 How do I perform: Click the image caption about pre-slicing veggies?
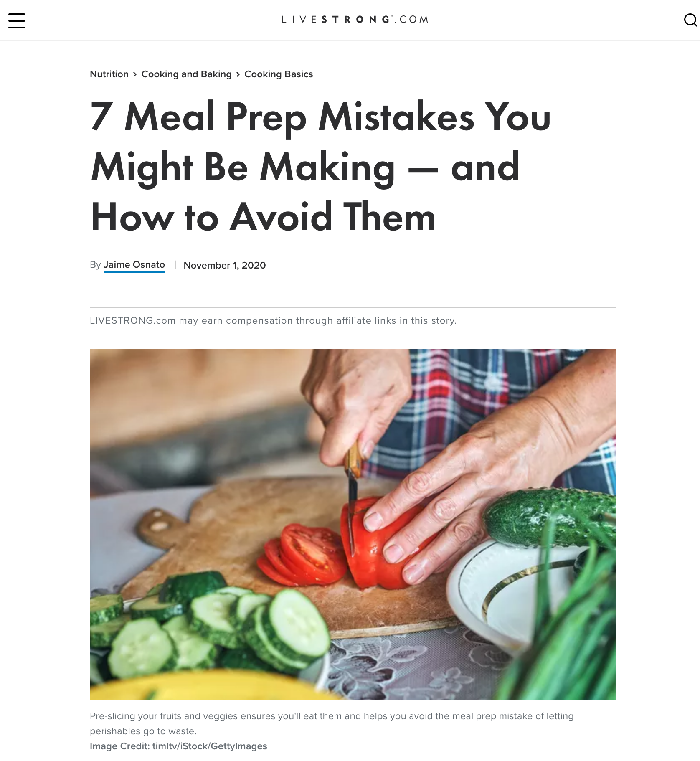click(x=332, y=723)
